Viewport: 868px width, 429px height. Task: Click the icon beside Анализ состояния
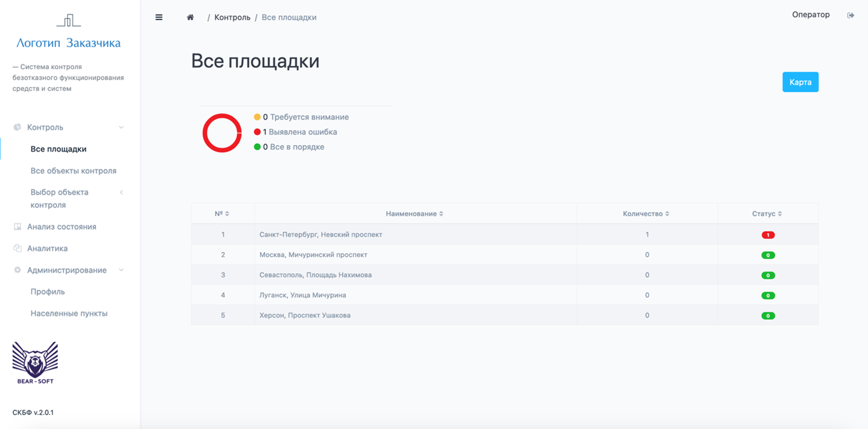pyautogui.click(x=18, y=226)
